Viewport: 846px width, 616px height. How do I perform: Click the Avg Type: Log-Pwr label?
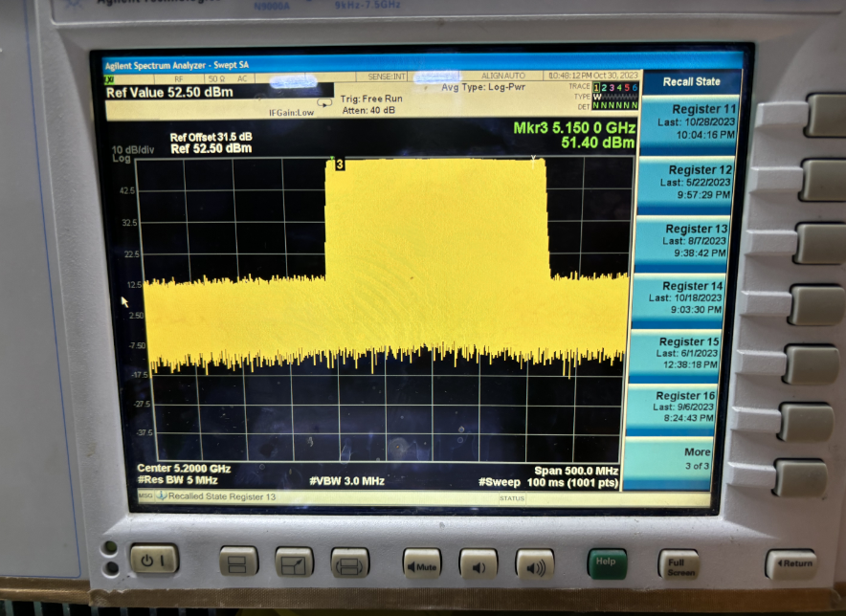(x=483, y=87)
